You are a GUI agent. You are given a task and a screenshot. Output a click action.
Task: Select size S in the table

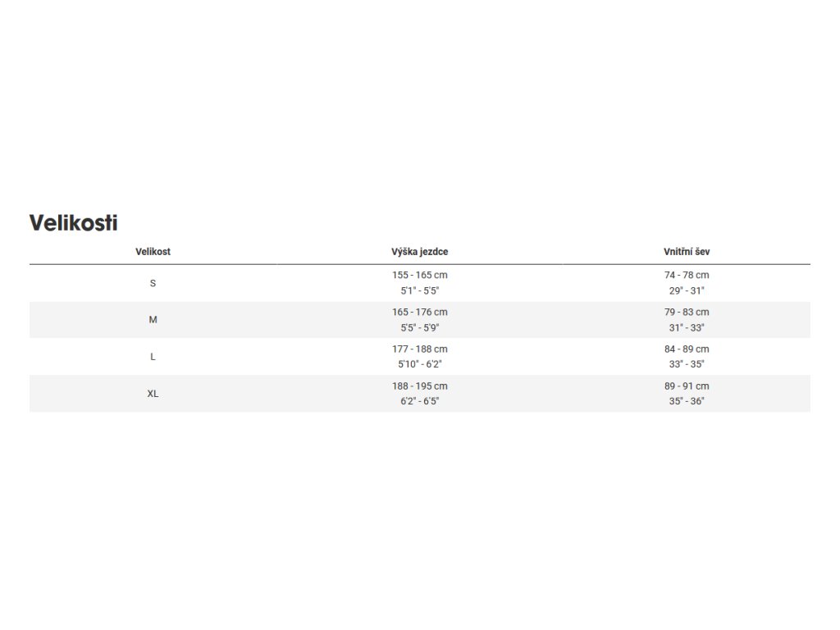pyautogui.click(x=153, y=283)
